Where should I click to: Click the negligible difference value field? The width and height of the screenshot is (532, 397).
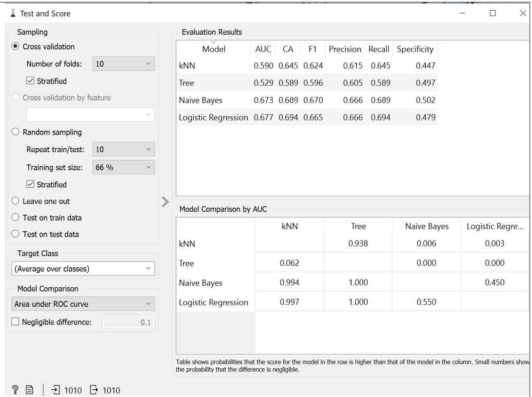[128, 321]
